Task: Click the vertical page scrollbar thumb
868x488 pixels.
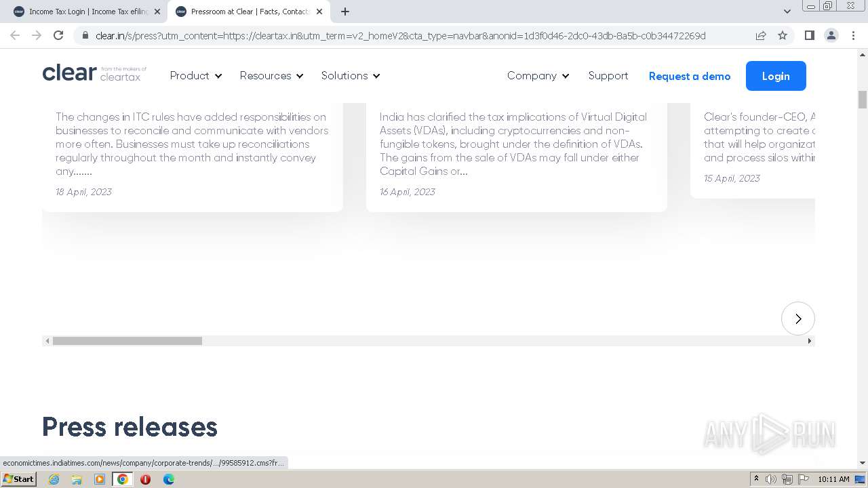Action: (863, 99)
